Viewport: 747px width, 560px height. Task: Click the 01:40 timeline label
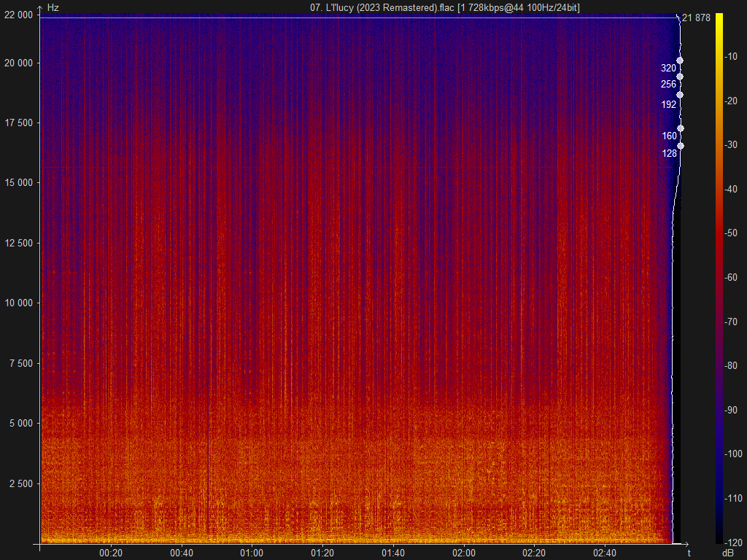(393, 553)
